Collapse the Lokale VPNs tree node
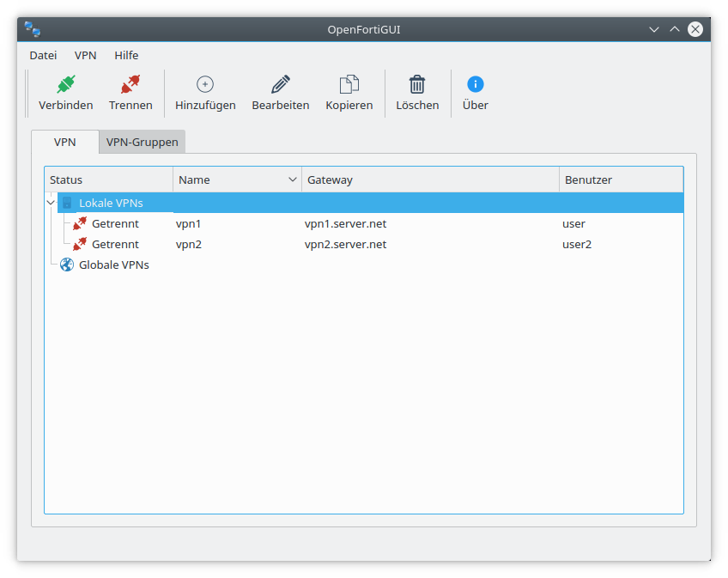This screenshot has width=728, height=578. (51, 204)
